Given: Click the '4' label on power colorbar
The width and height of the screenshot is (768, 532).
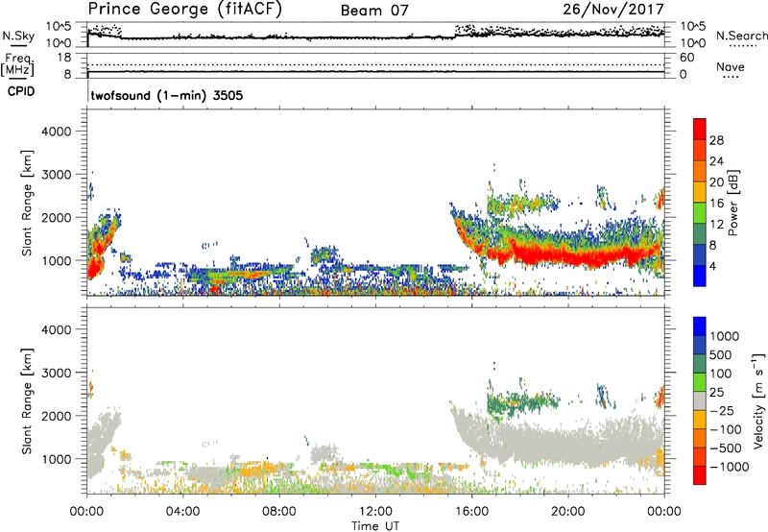Looking at the screenshot, I should tap(712, 266).
